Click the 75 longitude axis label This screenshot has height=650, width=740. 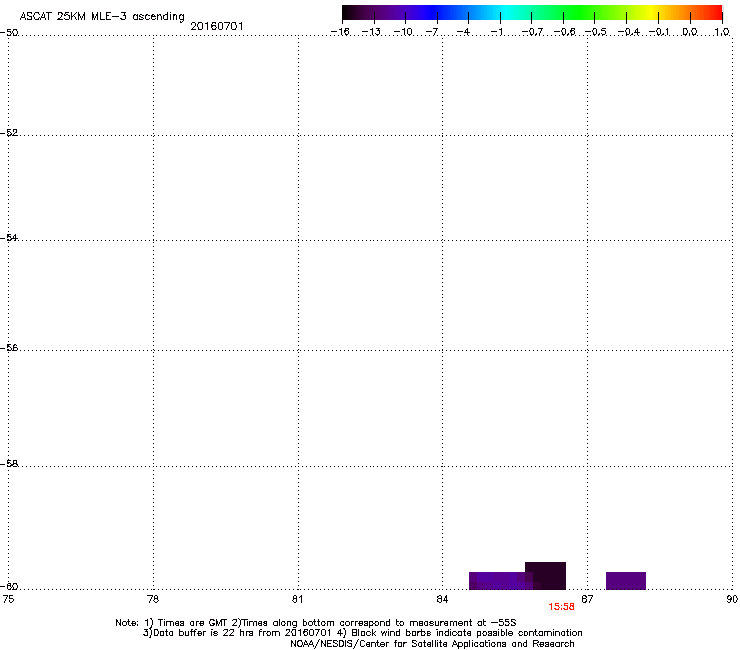click(8, 599)
